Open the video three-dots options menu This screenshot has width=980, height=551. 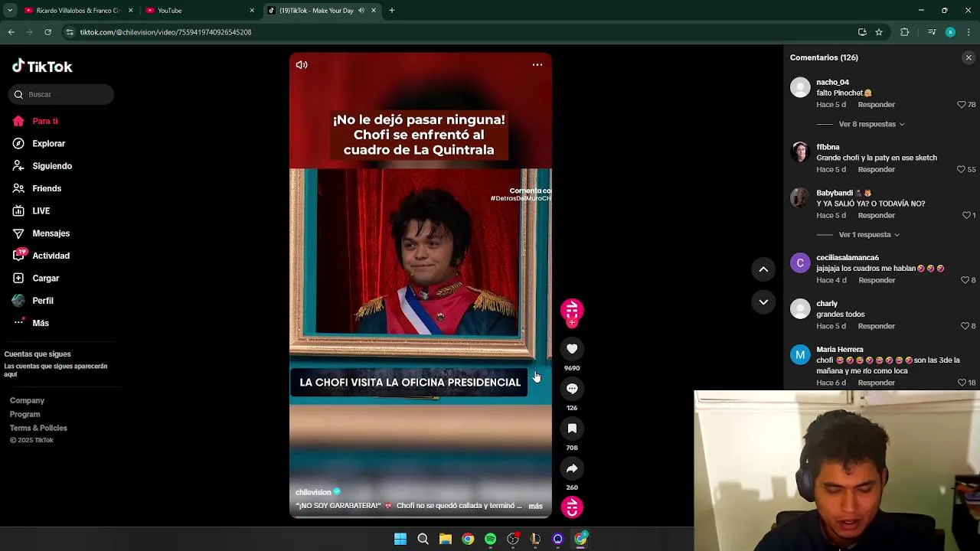coord(537,65)
